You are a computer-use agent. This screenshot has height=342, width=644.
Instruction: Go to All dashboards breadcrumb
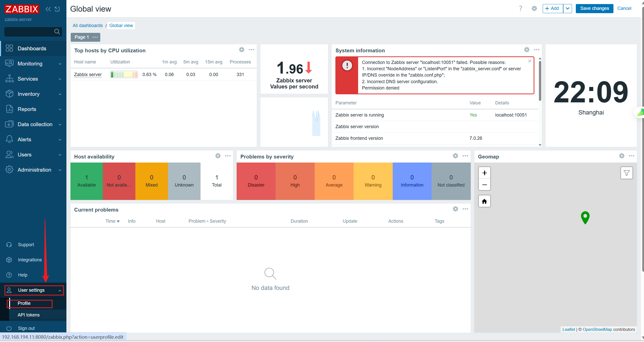88,26
